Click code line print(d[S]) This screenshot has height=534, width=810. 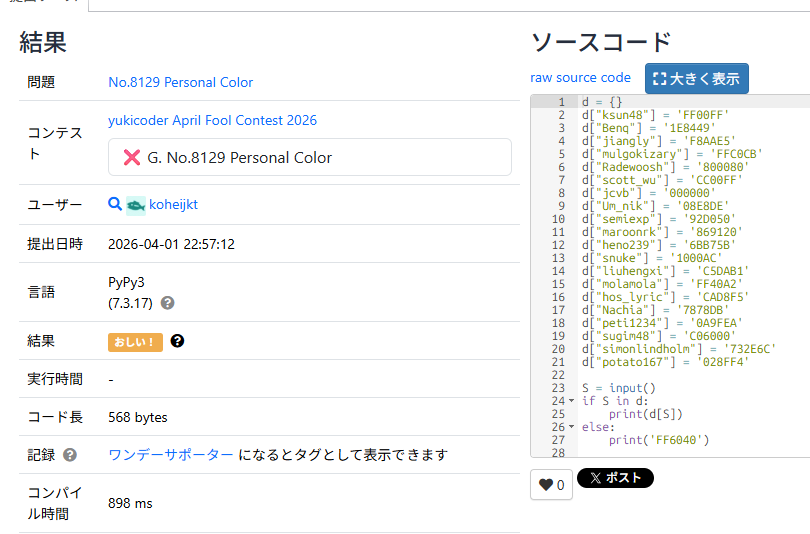pyautogui.click(x=646, y=414)
